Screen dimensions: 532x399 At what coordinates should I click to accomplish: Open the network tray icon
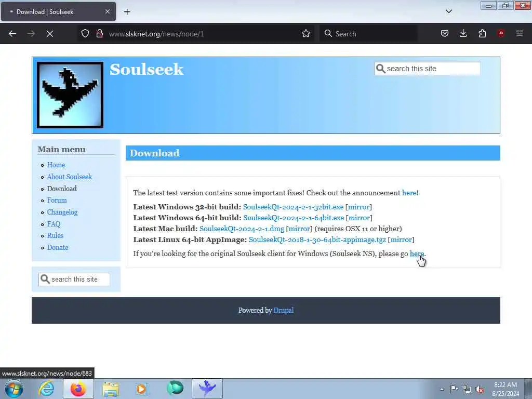click(x=467, y=389)
